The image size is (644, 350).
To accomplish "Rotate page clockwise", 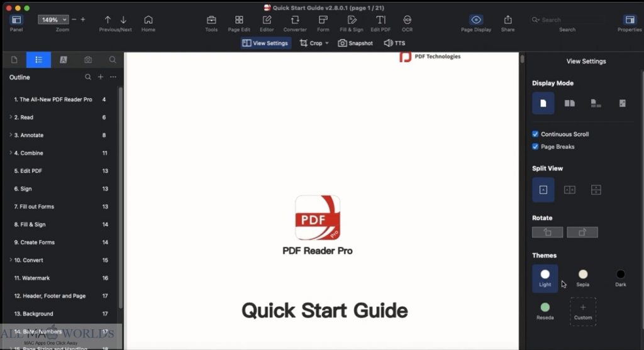I will pyautogui.click(x=582, y=232).
